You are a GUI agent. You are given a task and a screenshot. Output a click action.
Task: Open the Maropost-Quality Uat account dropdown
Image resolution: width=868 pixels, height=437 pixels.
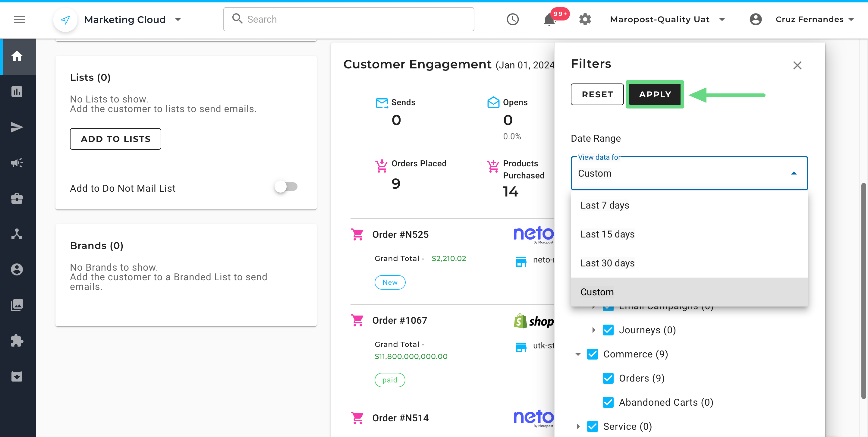(722, 20)
